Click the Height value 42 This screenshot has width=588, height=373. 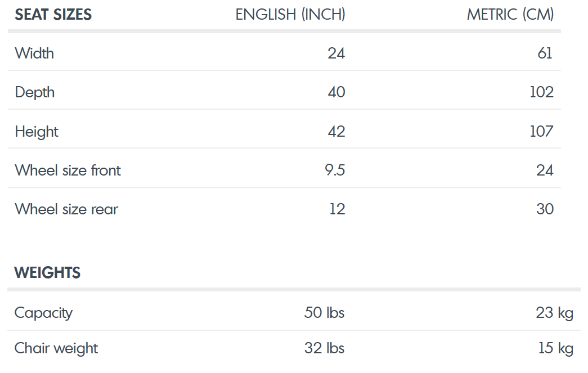336,132
